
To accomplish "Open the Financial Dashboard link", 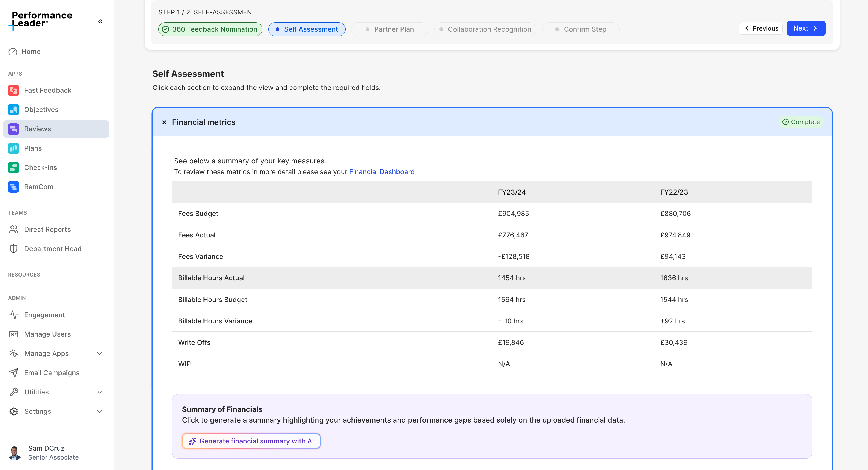I will pyautogui.click(x=381, y=172).
